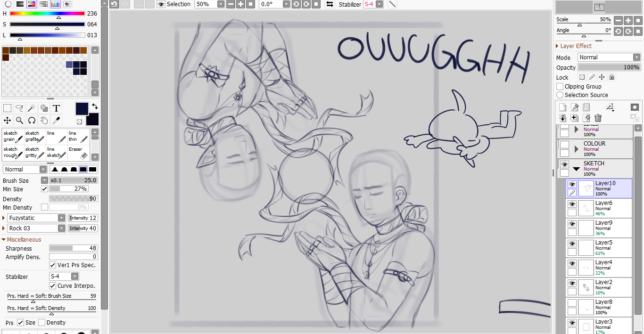
Task: Open the layer Mode dropdown
Action: pos(609,57)
